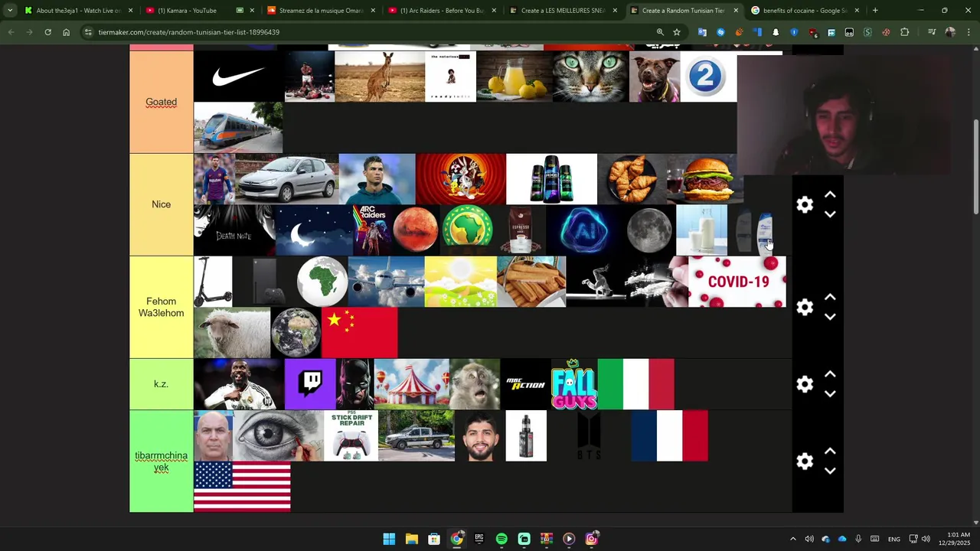Open Chrome media controls icon
980x551 pixels.
(932, 32)
